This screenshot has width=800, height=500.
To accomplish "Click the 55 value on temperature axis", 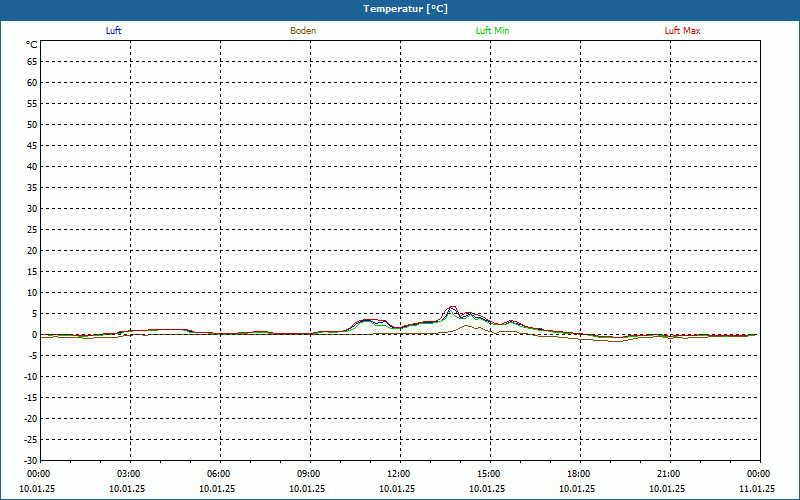I will pyautogui.click(x=32, y=104).
